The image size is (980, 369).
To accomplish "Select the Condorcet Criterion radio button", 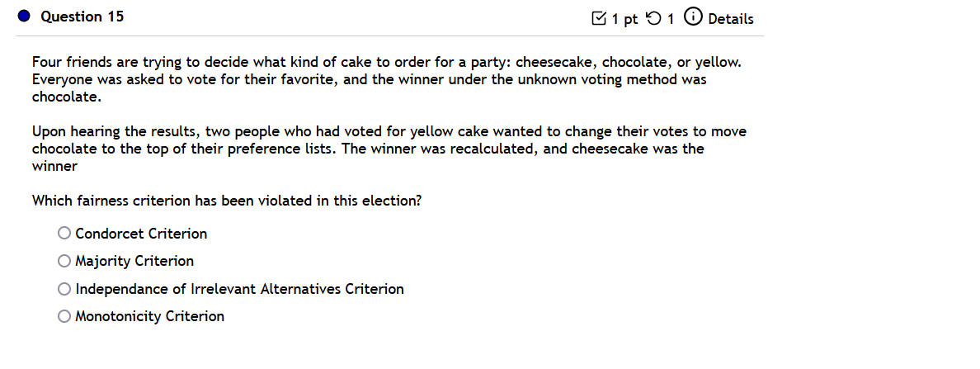I will (x=64, y=234).
